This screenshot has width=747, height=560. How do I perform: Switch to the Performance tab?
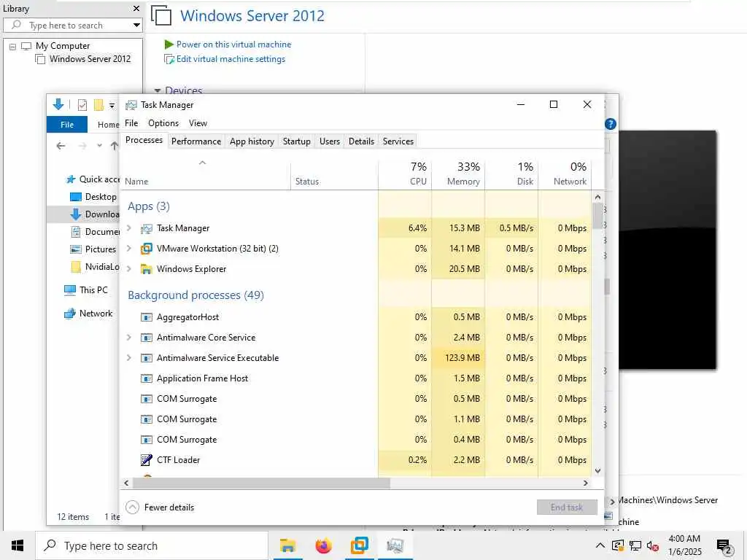coord(196,141)
